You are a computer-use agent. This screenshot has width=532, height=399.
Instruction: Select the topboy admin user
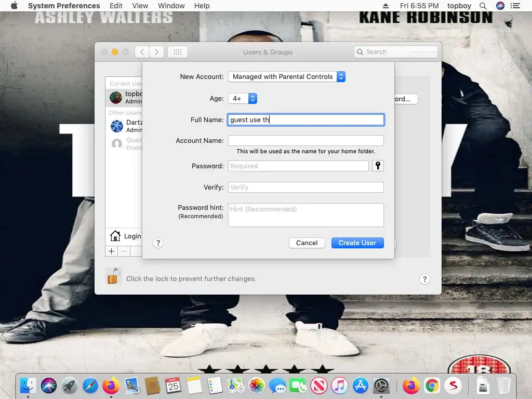tap(124, 97)
